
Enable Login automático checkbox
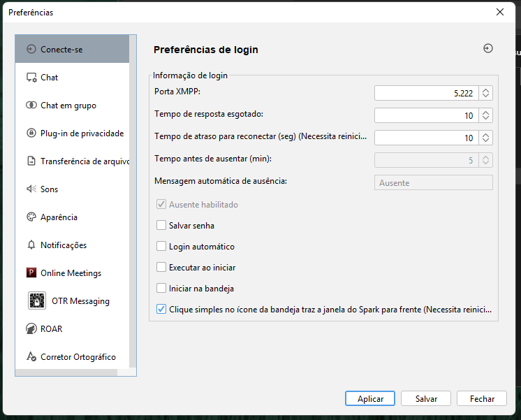coord(161,246)
